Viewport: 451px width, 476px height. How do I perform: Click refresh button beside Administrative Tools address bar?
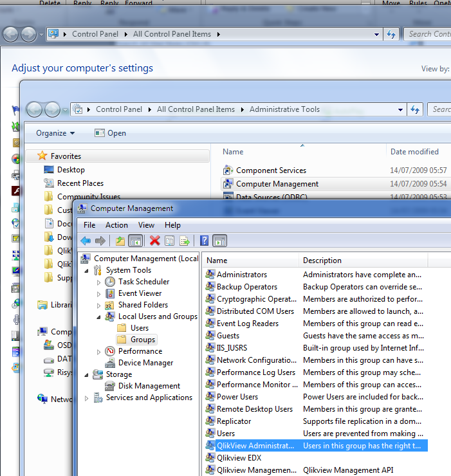415,110
